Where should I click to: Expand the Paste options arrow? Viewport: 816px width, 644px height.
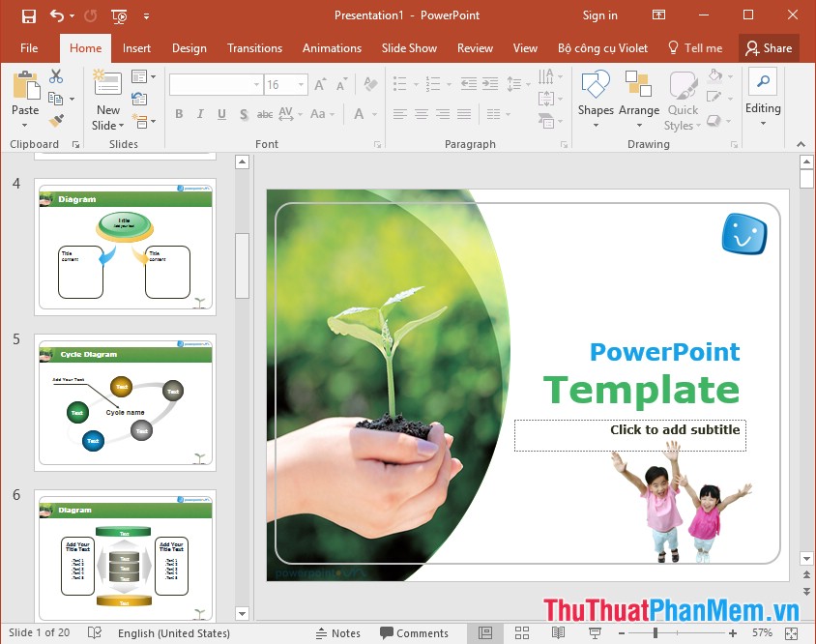point(24,126)
